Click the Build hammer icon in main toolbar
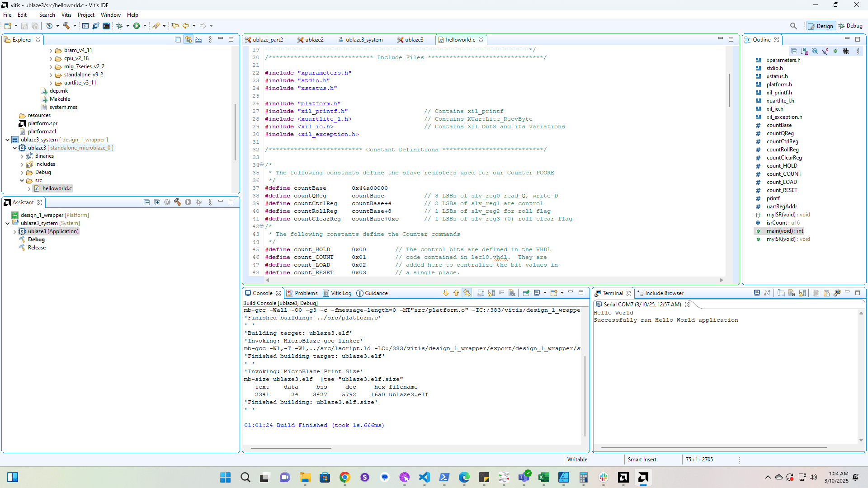The height and width of the screenshot is (488, 868). point(66,26)
